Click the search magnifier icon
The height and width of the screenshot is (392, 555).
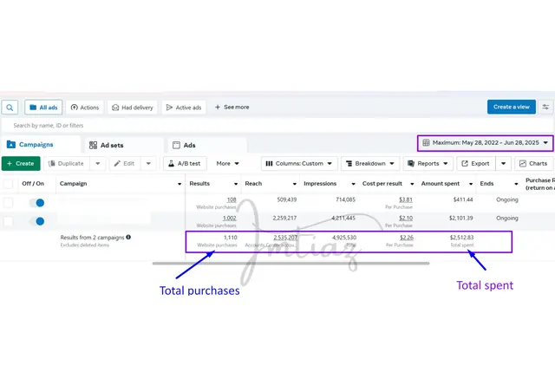[10, 108]
